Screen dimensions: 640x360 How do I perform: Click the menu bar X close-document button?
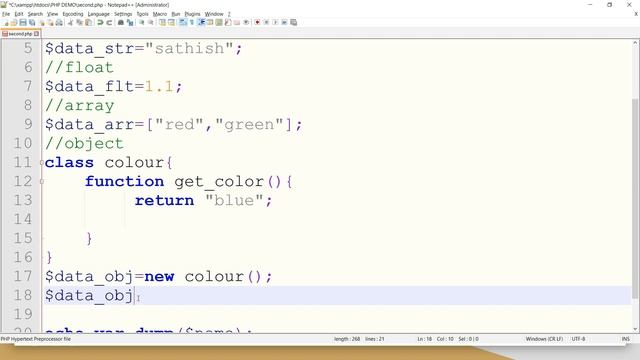click(x=636, y=14)
